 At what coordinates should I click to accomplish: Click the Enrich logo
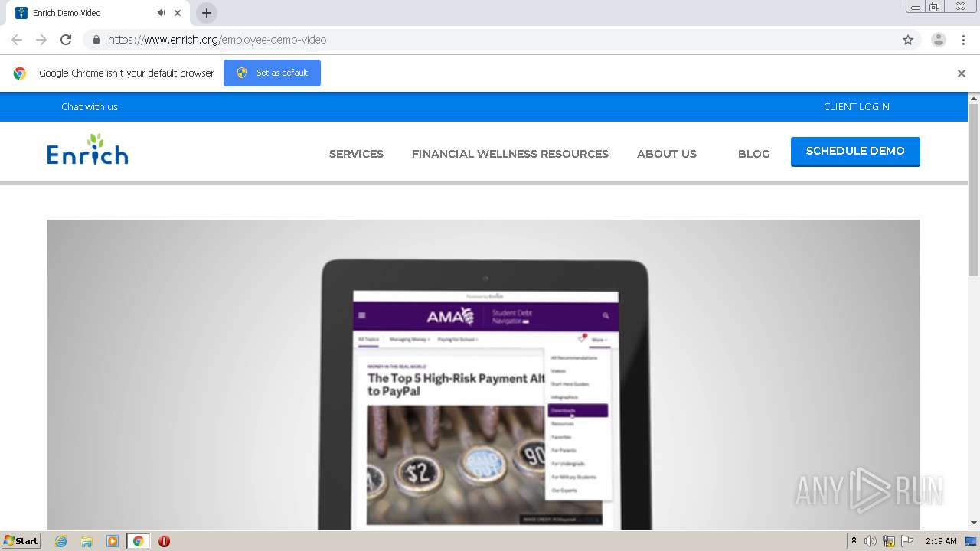(x=87, y=149)
